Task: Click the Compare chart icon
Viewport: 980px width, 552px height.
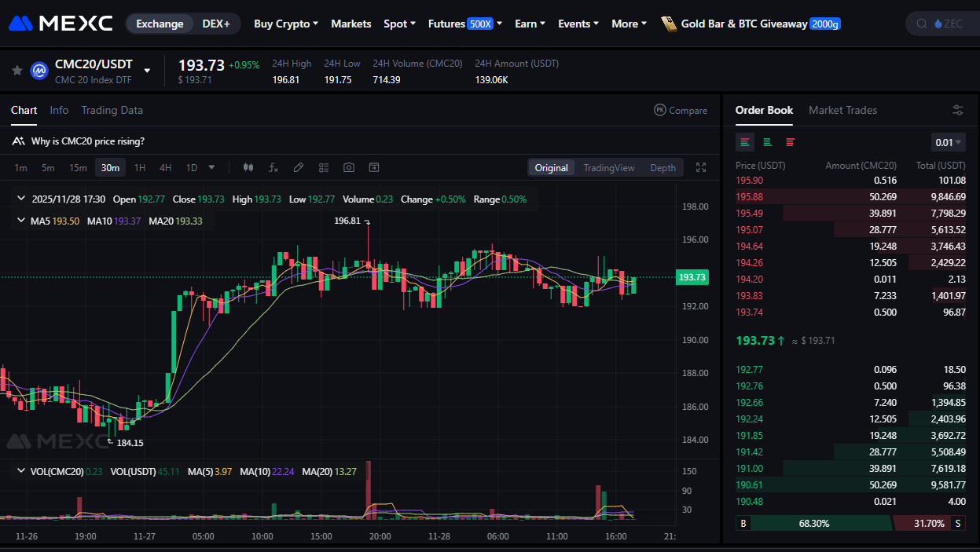Action: pyautogui.click(x=681, y=111)
